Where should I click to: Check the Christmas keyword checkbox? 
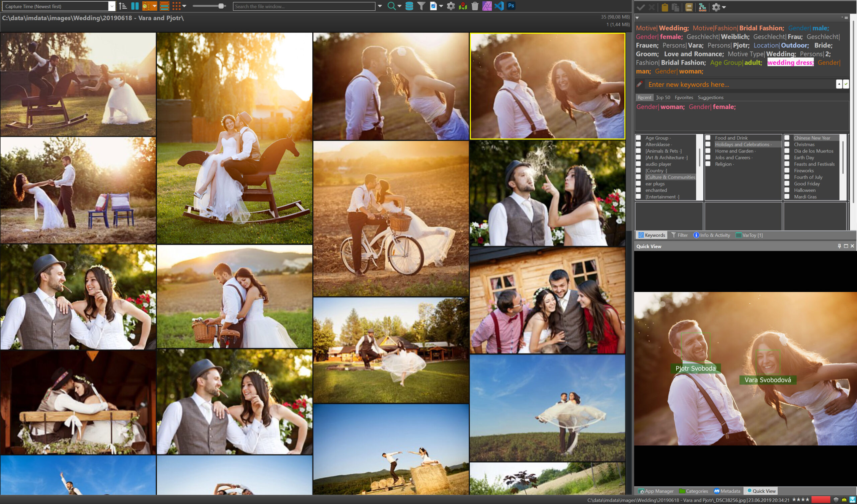point(787,144)
